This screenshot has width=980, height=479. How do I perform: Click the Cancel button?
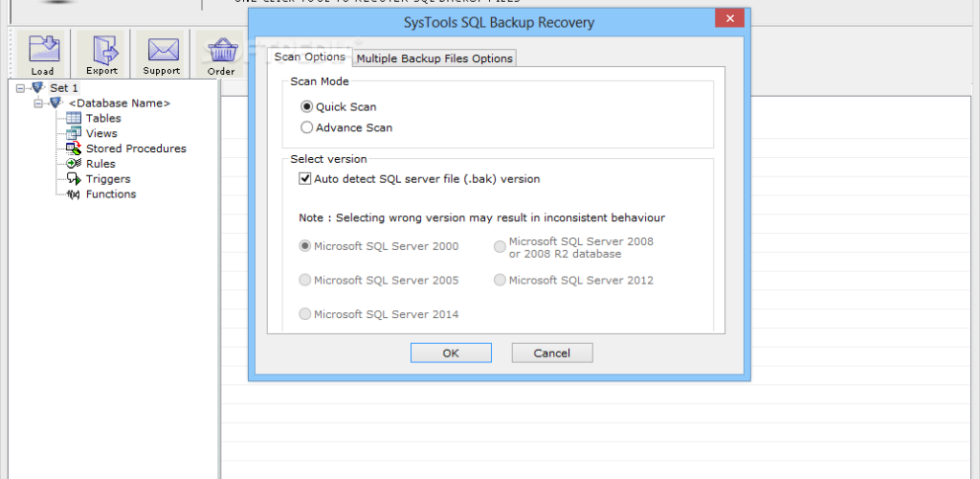point(552,353)
